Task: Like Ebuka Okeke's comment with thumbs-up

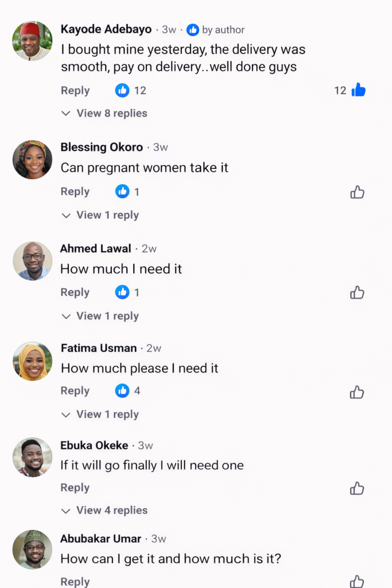Action: 357,489
